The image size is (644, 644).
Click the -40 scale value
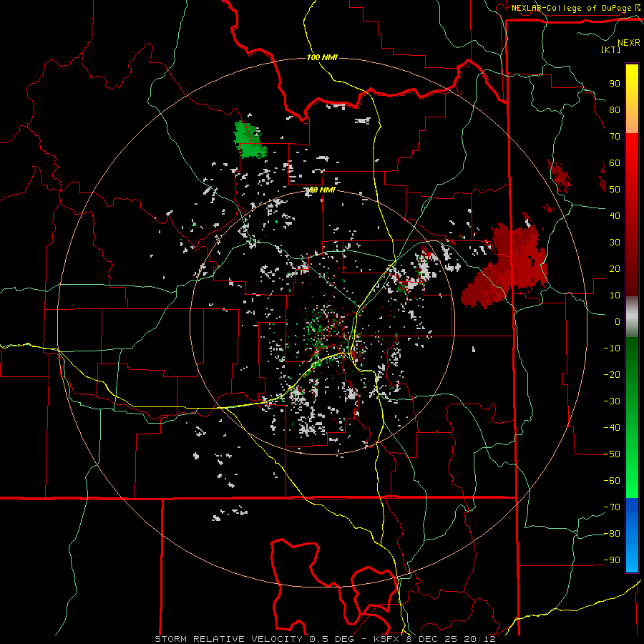(x=612, y=428)
